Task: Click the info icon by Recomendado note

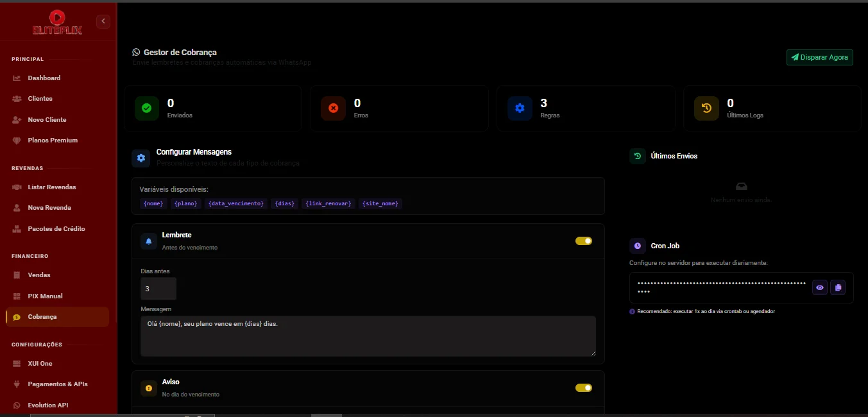Action: (632, 311)
